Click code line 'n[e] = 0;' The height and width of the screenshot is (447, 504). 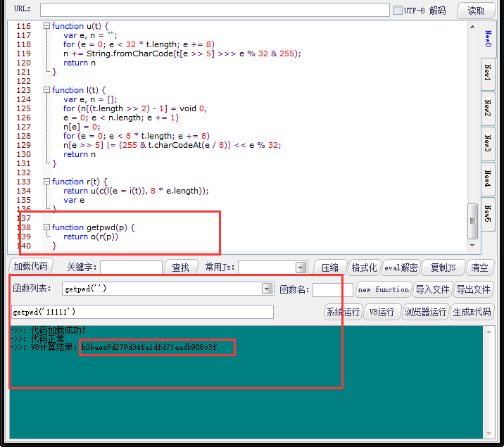[x=82, y=127]
